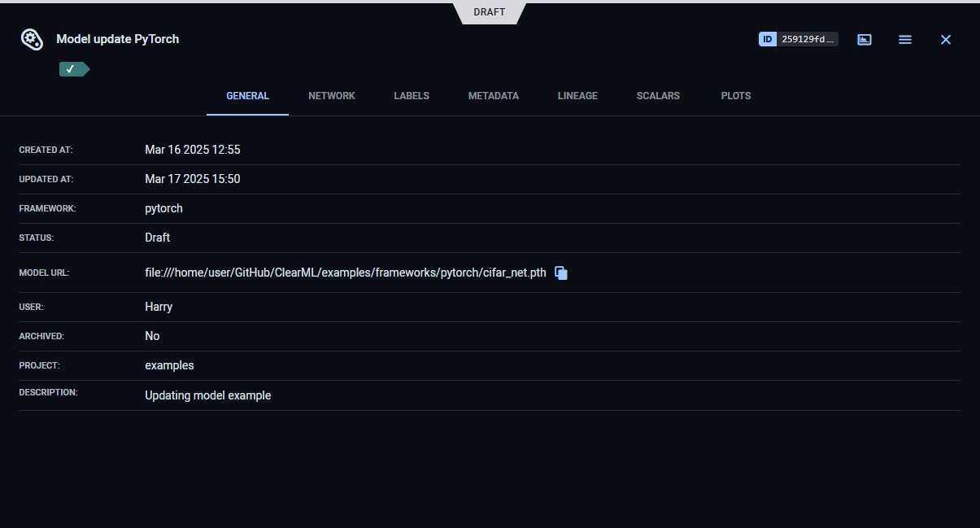
Task: Click the ID badge 259129fd
Action: [798, 39]
